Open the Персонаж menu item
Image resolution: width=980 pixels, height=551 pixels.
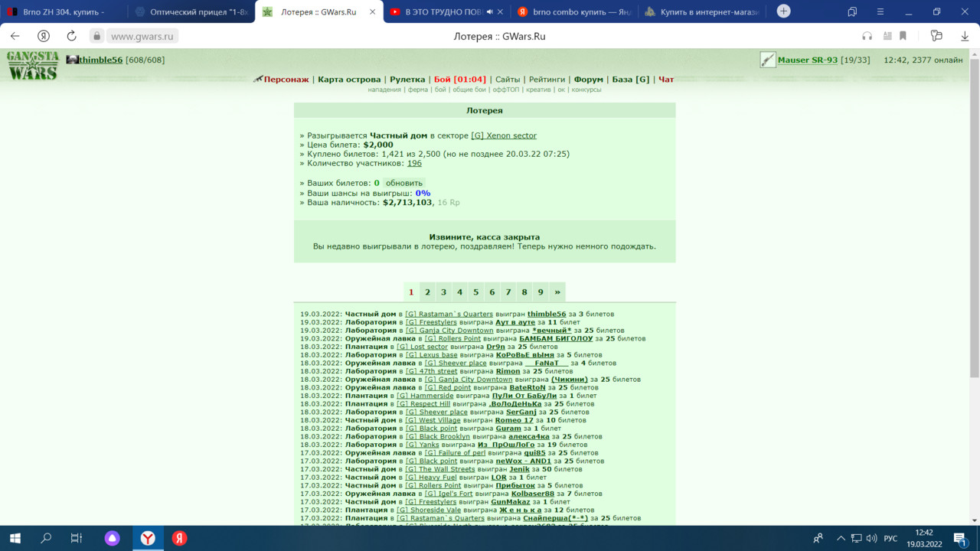click(x=286, y=80)
